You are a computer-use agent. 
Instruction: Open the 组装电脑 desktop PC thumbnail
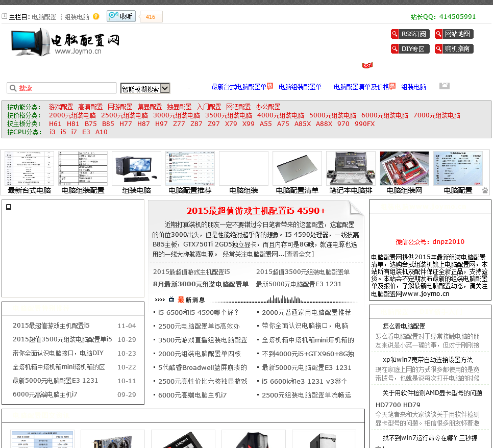click(x=136, y=168)
